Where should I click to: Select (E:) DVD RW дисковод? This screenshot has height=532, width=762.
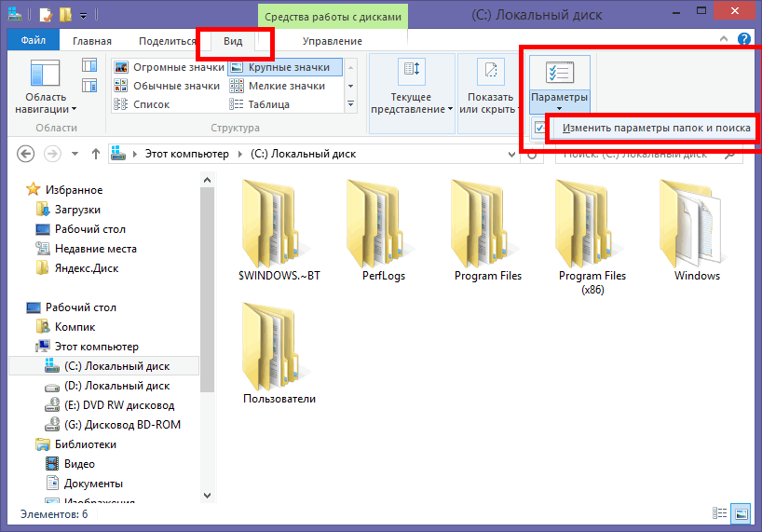pyautogui.click(x=119, y=405)
